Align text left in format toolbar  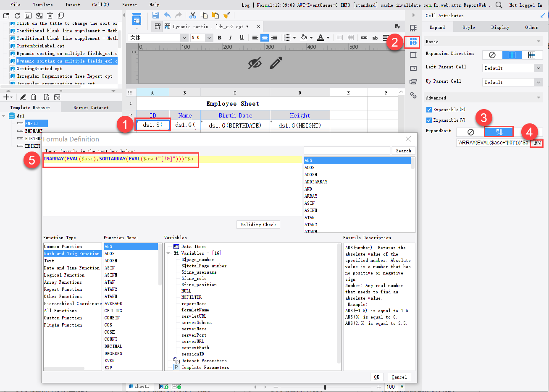pos(255,38)
